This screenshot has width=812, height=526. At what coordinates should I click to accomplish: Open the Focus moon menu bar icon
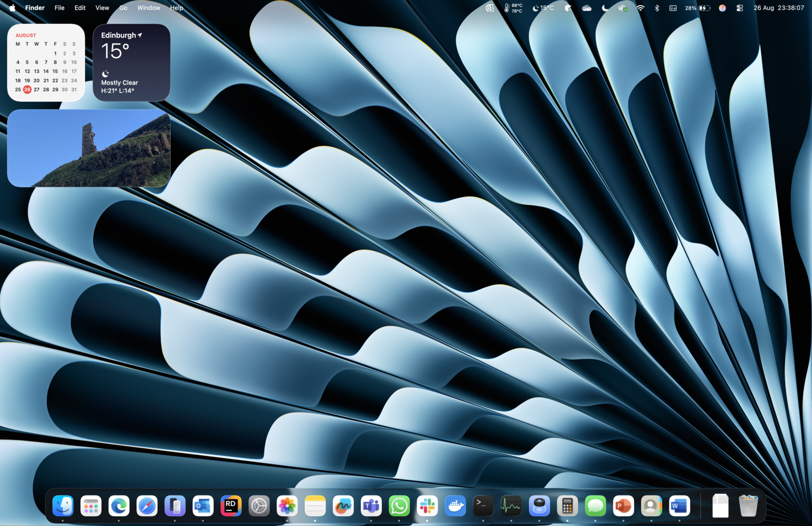605,8
